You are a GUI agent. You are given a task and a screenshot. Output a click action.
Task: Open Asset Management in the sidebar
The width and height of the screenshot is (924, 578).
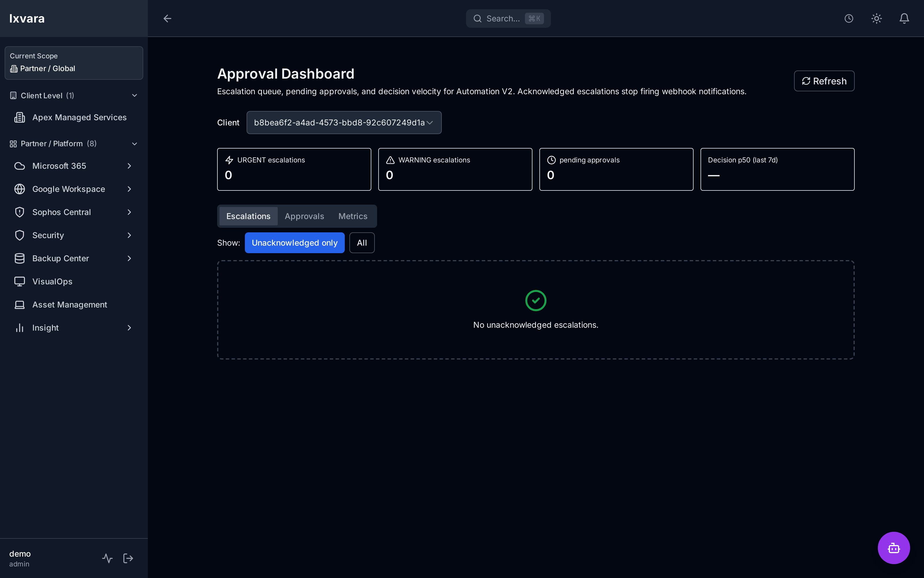click(74, 305)
